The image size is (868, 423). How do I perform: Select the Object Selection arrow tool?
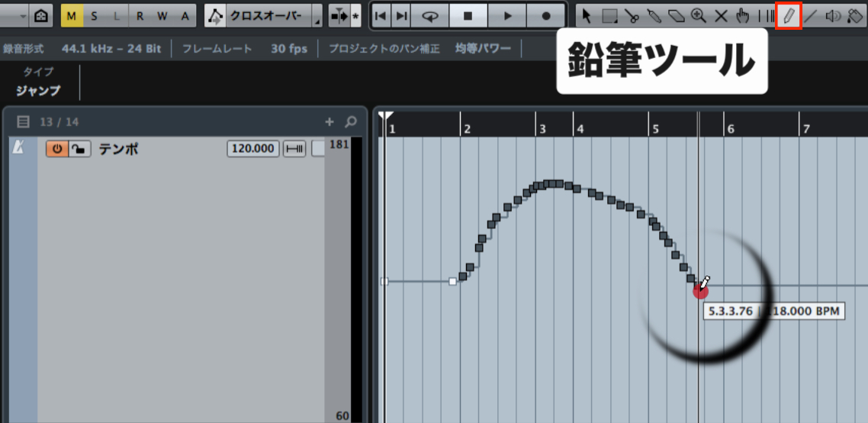[587, 16]
